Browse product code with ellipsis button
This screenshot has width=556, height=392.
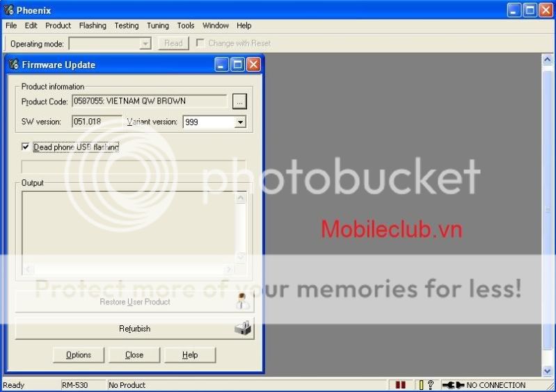click(x=239, y=101)
